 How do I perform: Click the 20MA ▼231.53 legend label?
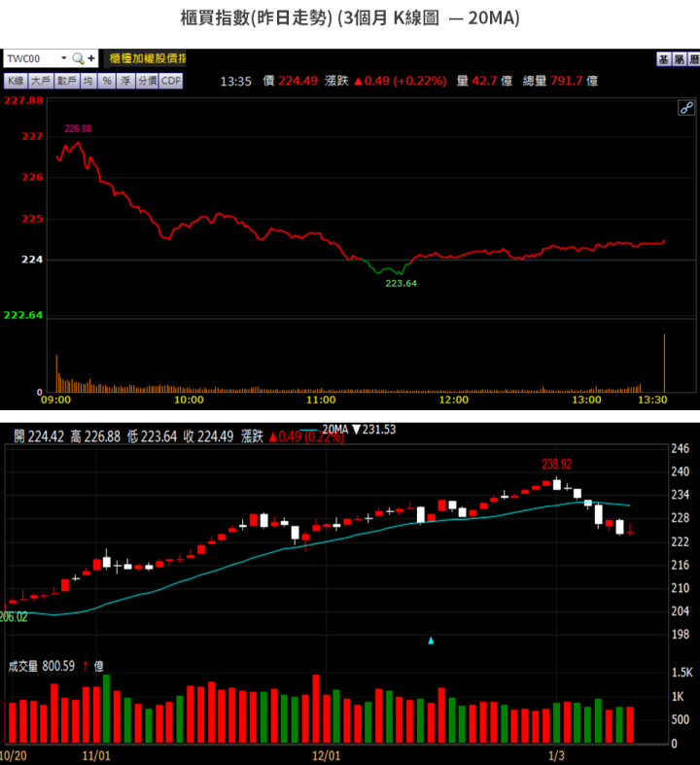click(359, 430)
